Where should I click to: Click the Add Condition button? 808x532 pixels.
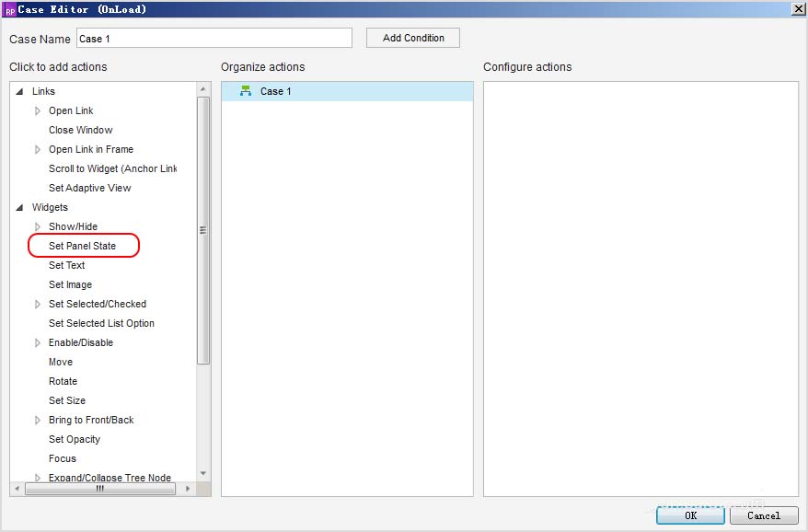coord(413,38)
